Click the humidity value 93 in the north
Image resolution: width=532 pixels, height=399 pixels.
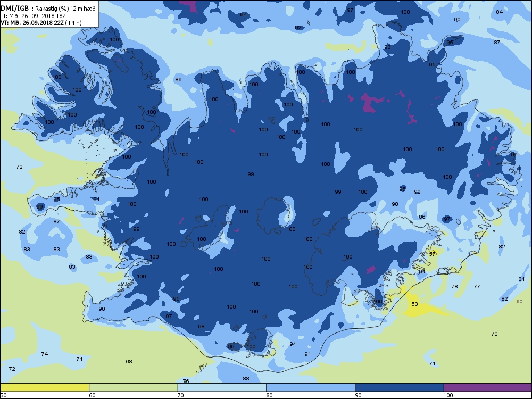(x=387, y=47)
